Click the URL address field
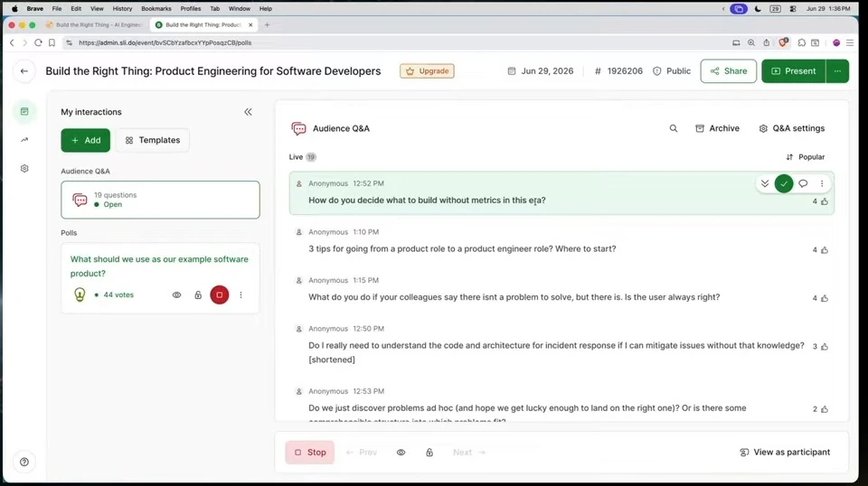 [x=393, y=42]
